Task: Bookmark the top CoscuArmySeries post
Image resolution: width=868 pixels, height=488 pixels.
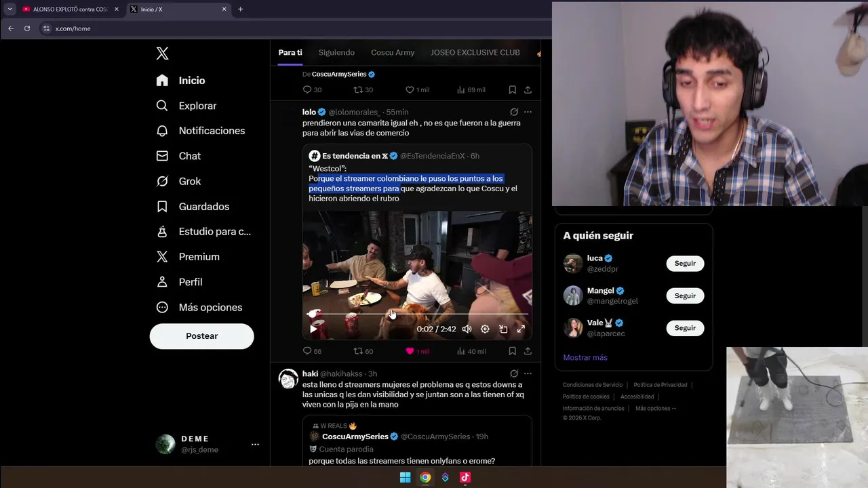Action: coord(512,89)
